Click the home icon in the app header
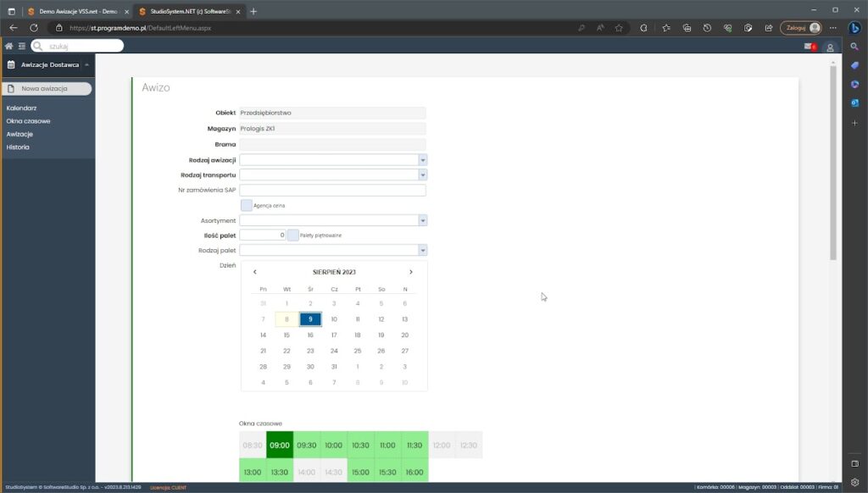This screenshot has width=868, height=493. coord(9,46)
